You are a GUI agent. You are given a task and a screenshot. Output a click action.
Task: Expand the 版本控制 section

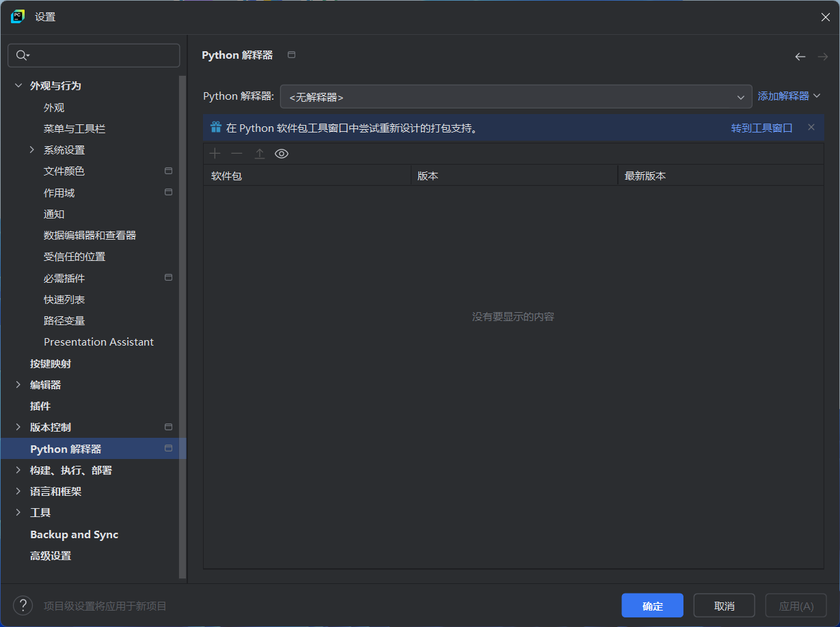click(x=18, y=427)
